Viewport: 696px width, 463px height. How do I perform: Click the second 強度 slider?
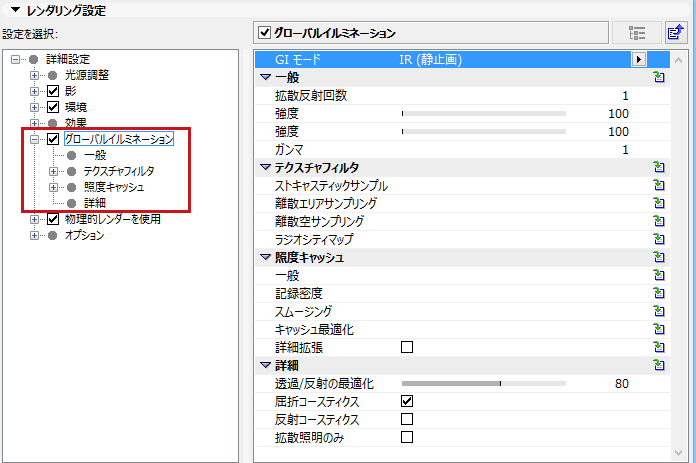click(484, 131)
